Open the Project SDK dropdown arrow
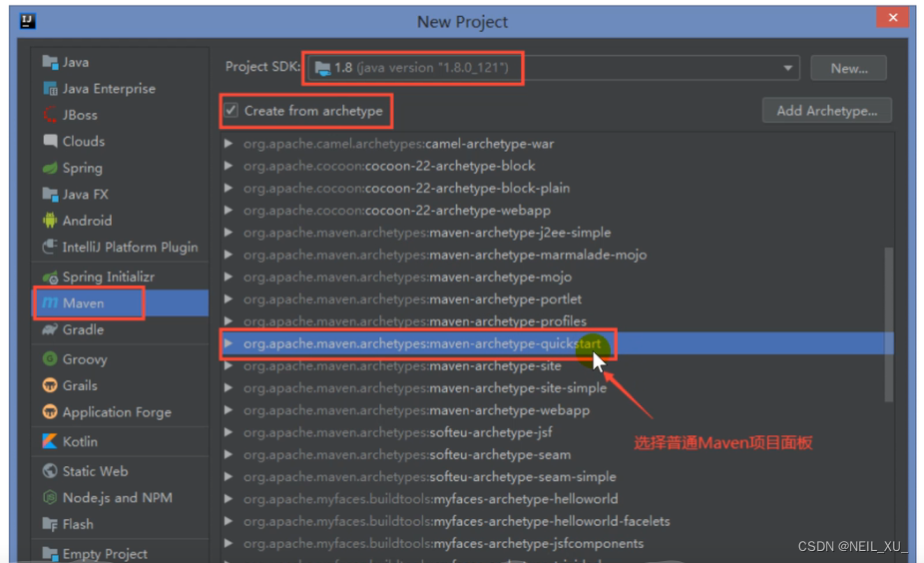 tap(787, 68)
